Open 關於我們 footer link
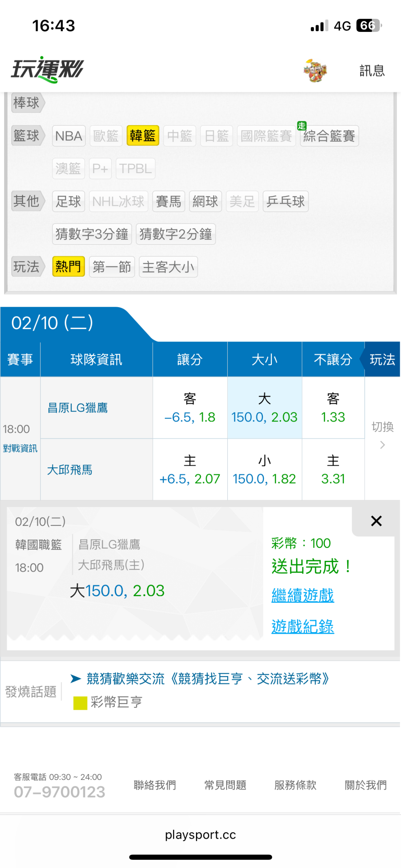Screen dimensions: 401x868 pyautogui.click(x=366, y=785)
